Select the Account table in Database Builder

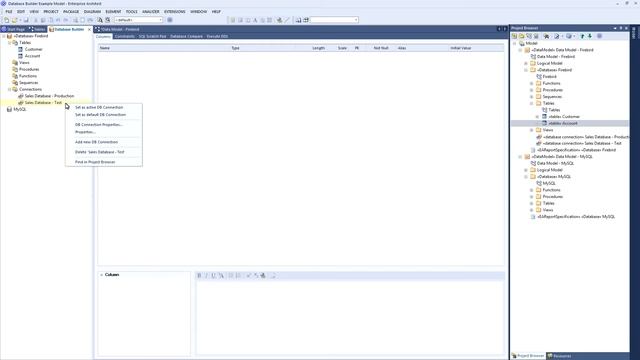pos(32,56)
